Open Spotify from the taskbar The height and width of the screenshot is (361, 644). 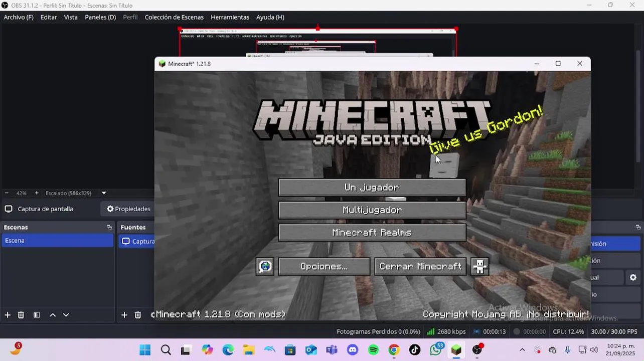click(x=373, y=350)
